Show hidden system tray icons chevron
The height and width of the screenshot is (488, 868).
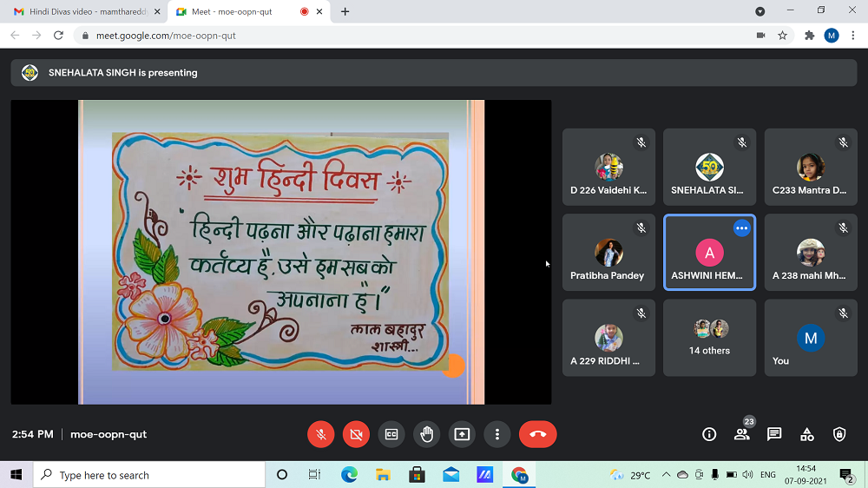[x=666, y=475]
